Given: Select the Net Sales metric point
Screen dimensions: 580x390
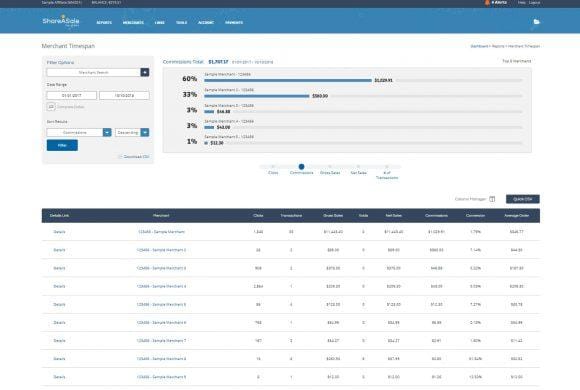Looking at the screenshot, I should click(358, 167).
